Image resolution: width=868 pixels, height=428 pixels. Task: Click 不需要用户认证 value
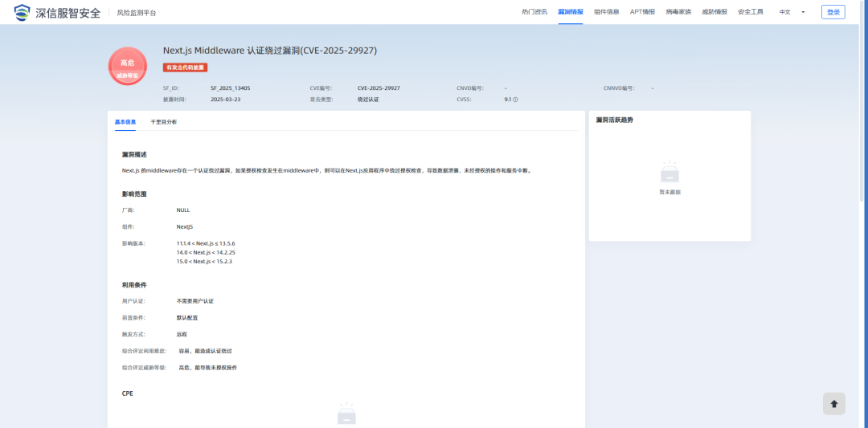[x=194, y=301]
